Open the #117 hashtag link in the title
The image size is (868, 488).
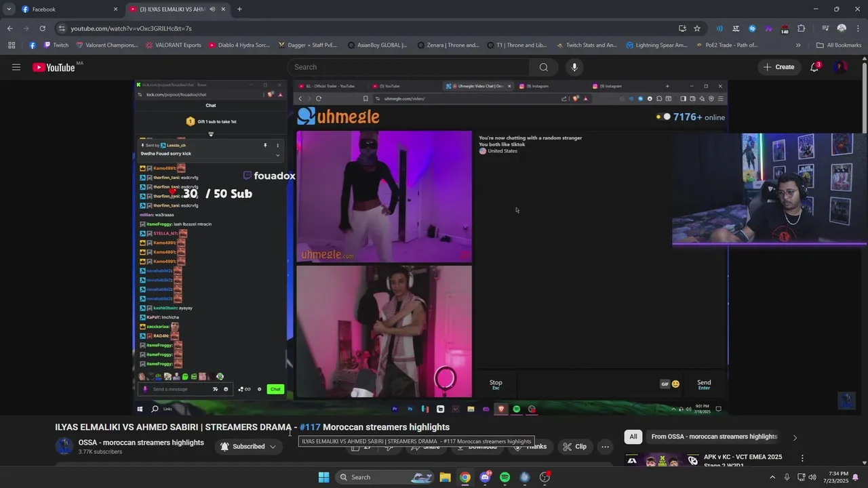click(310, 427)
